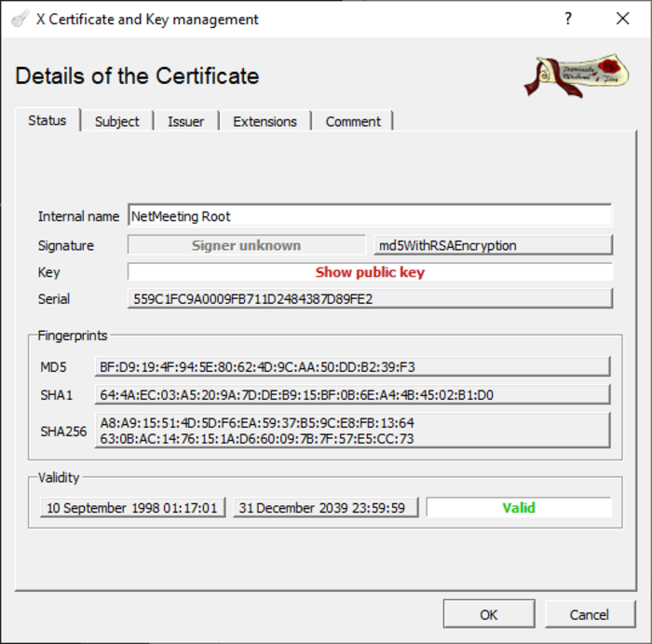Open the Issuer tab
This screenshot has height=644, width=652.
(185, 121)
